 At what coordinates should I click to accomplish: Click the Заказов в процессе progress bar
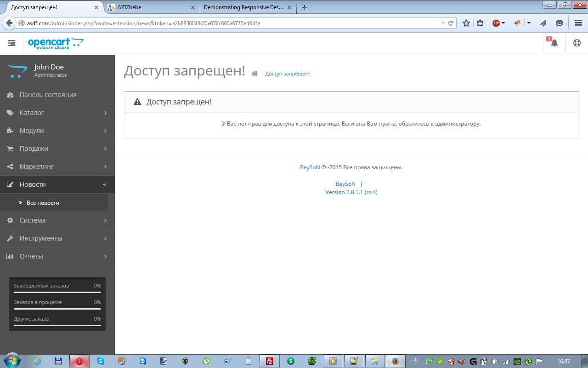pyautogui.click(x=57, y=309)
